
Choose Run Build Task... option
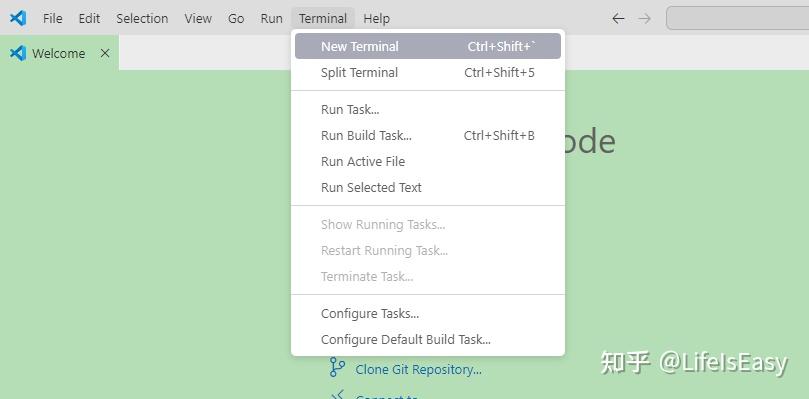pyautogui.click(x=428, y=136)
